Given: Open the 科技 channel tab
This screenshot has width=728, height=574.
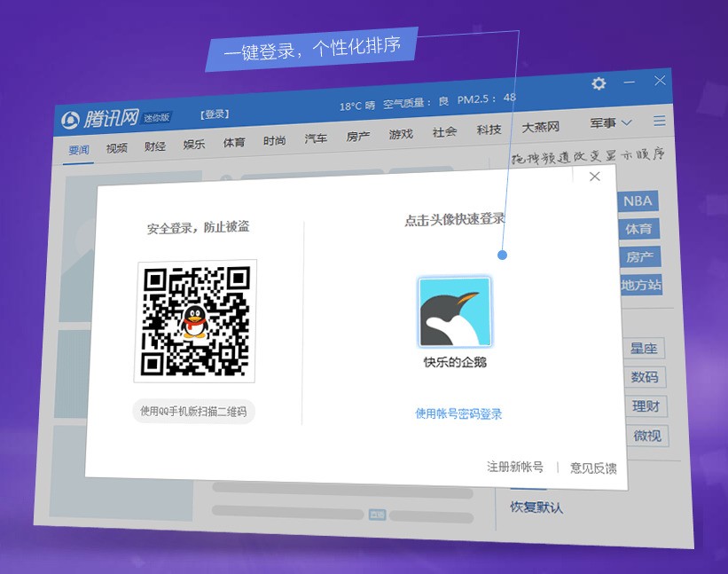Looking at the screenshot, I should pos(489,130).
